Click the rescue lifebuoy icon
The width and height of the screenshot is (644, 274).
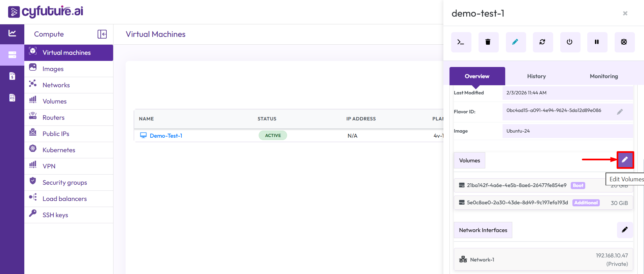click(x=624, y=42)
